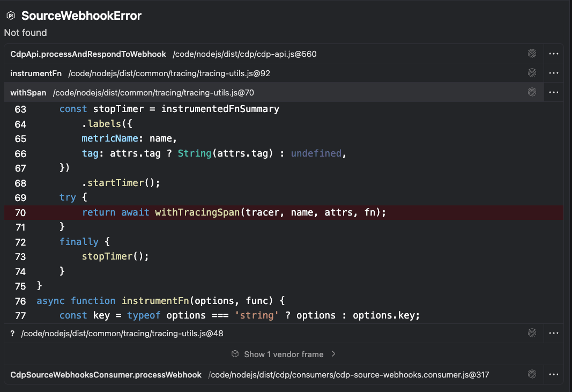Click fingerprint icon on withSpan frame
Screen dimensions: 572x392
(532, 92)
